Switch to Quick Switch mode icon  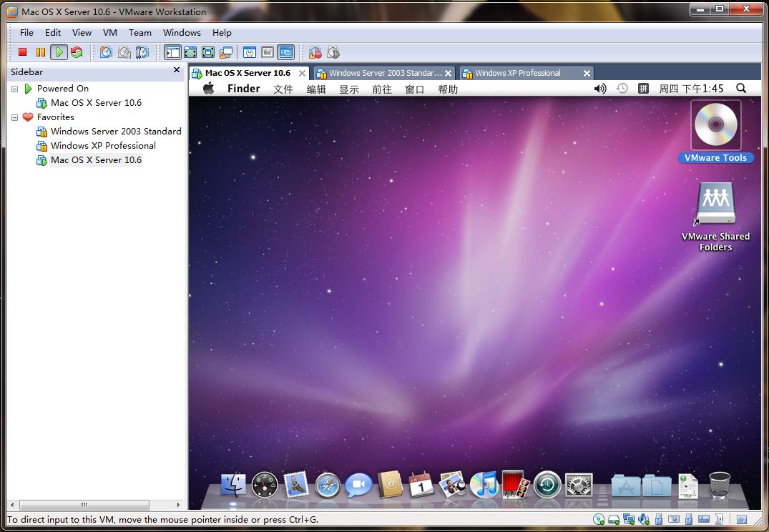(x=190, y=52)
